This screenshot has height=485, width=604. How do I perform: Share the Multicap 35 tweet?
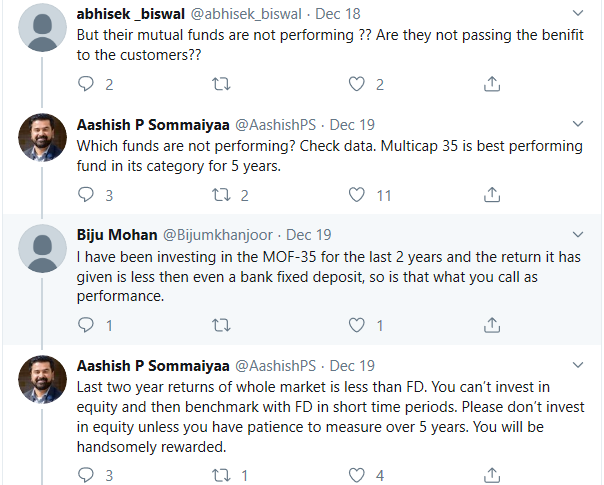click(x=492, y=195)
